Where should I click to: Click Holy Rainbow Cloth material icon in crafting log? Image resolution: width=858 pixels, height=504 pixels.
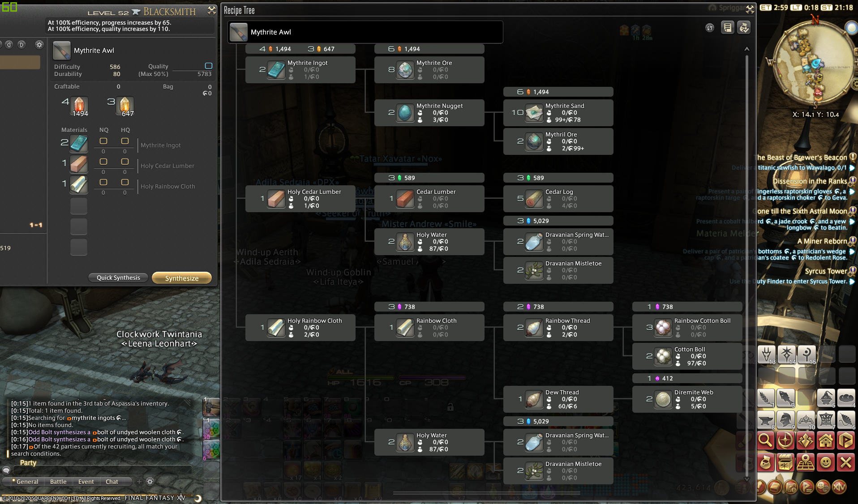click(79, 185)
